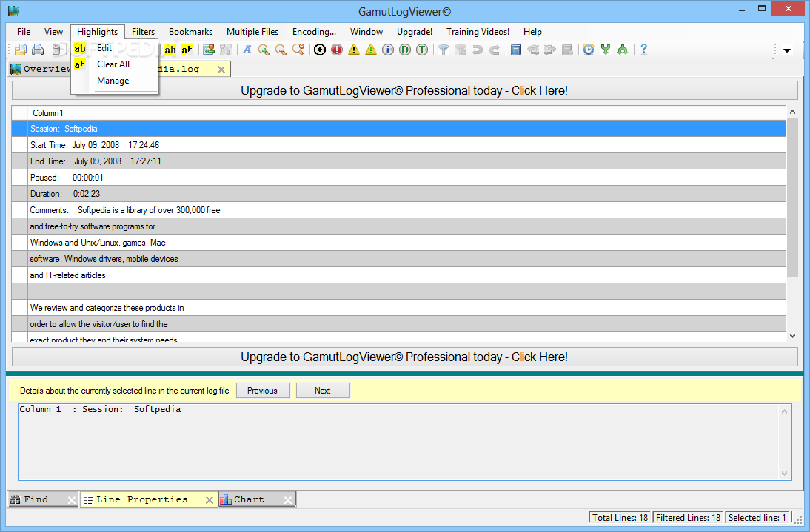Click the green arrows list toolbar icon
The height and width of the screenshot is (532, 810).
[x=209, y=50]
